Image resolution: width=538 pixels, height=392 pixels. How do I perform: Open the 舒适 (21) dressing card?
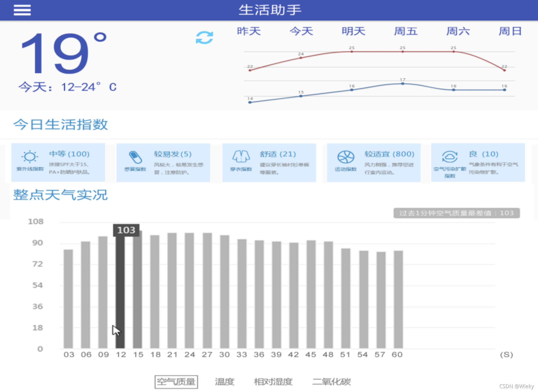(x=269, y=163)
